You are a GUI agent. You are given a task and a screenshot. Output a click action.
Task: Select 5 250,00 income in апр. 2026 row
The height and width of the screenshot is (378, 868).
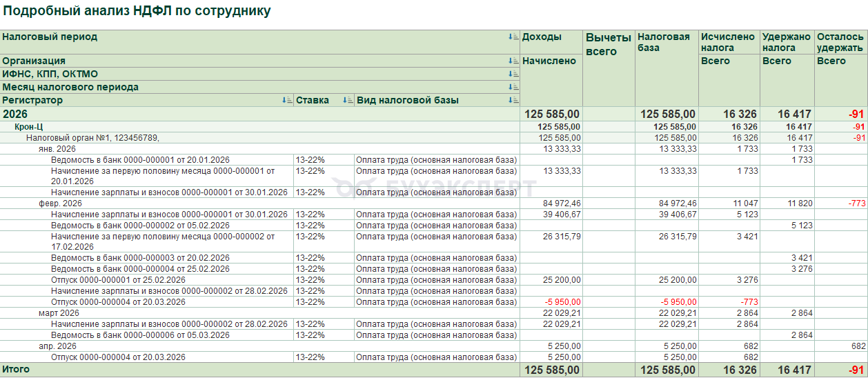pos(564,346)
